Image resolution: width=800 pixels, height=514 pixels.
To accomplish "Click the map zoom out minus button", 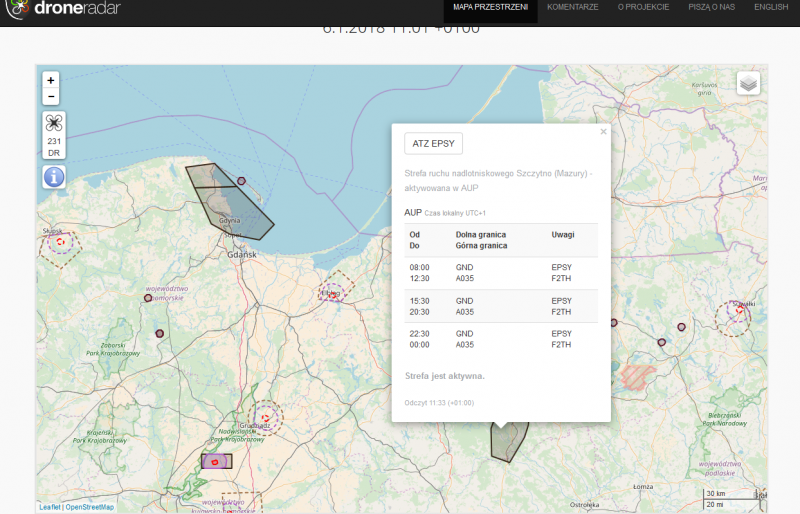I will click(x=51, y=97).
